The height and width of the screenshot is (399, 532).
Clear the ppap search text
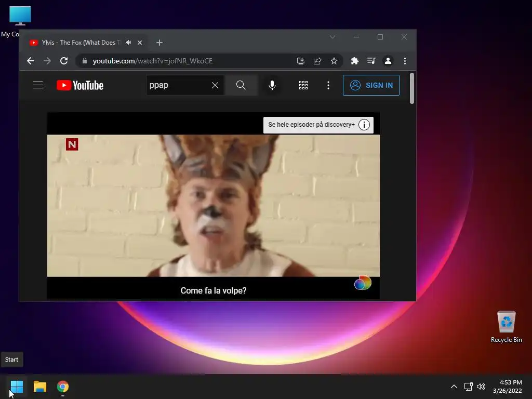pos(215,85)
